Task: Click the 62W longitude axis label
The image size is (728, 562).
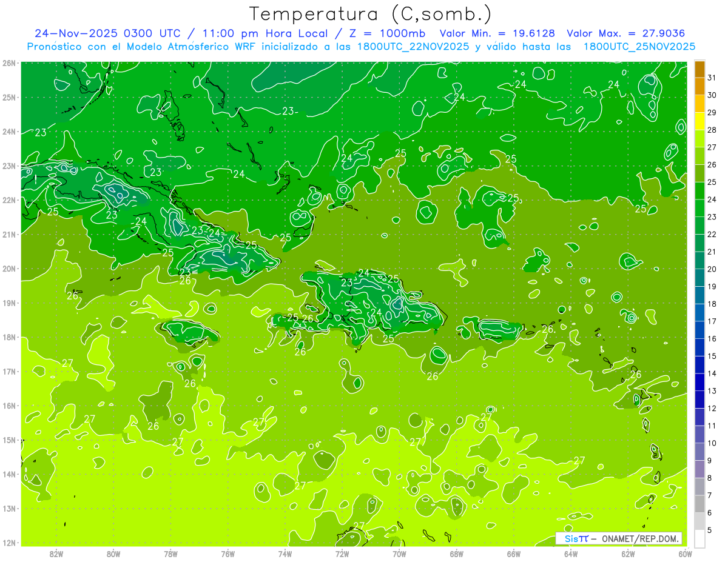Action: tap(628, 554)
